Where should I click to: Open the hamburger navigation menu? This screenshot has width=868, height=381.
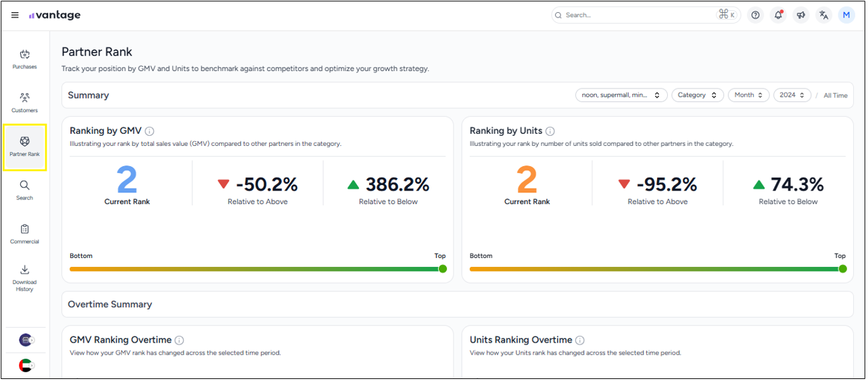click(x=15, y=16)
